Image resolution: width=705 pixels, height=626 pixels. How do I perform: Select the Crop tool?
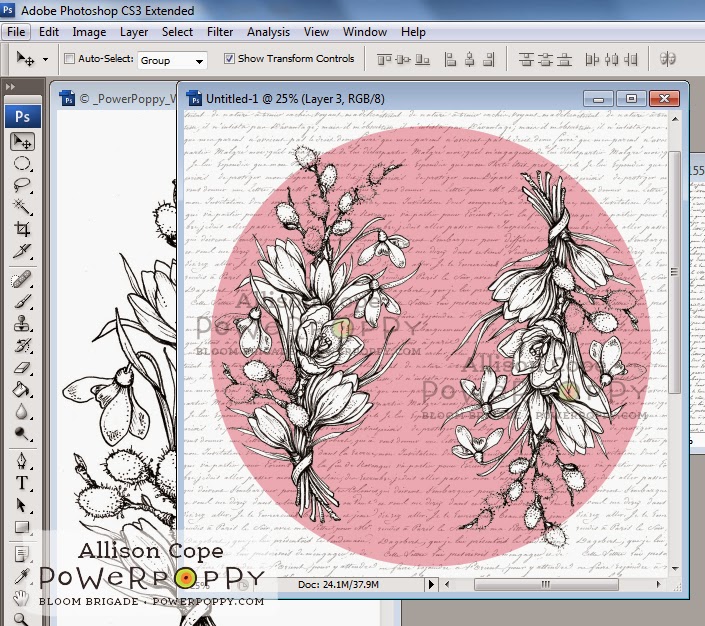click(x=22, y=229)
